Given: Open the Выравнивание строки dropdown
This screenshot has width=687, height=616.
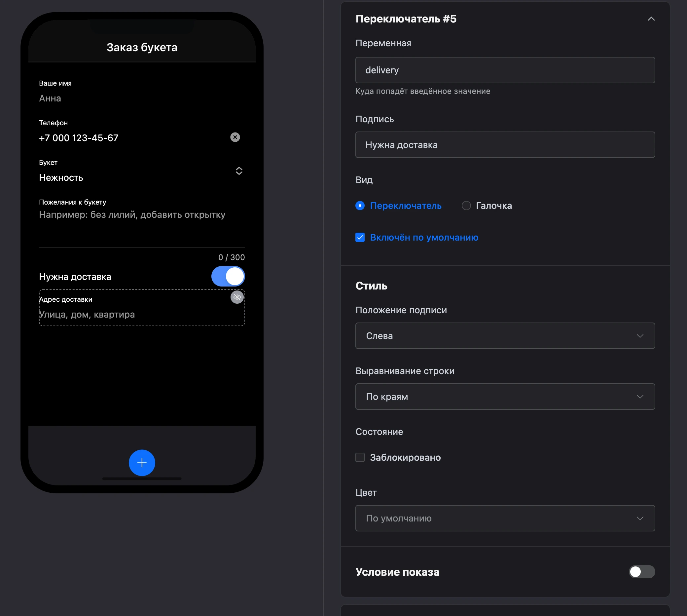Looking at the screenshot, I should click(505, 397).
